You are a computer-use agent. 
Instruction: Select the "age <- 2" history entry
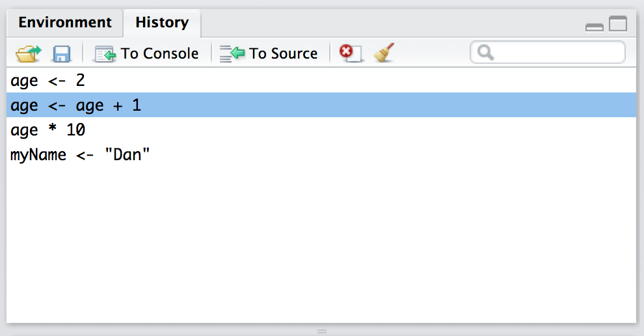(48, 81)
